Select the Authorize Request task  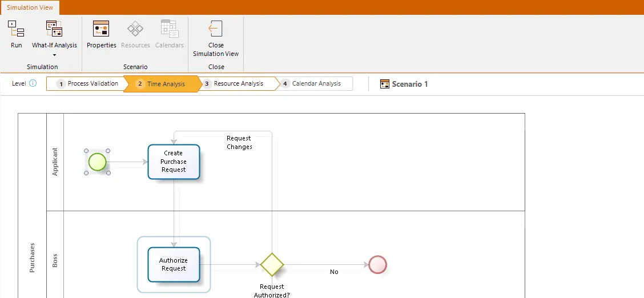pos(174,264)
